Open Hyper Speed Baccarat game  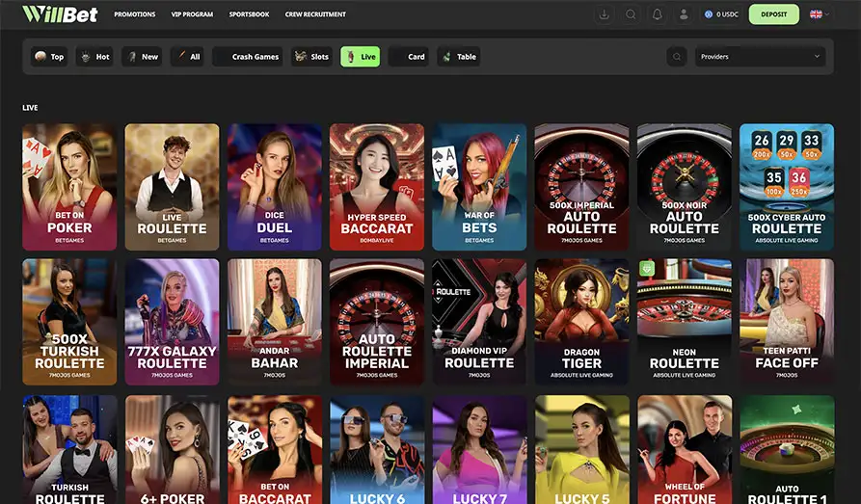pyautogui.click(x=377, y=187)
